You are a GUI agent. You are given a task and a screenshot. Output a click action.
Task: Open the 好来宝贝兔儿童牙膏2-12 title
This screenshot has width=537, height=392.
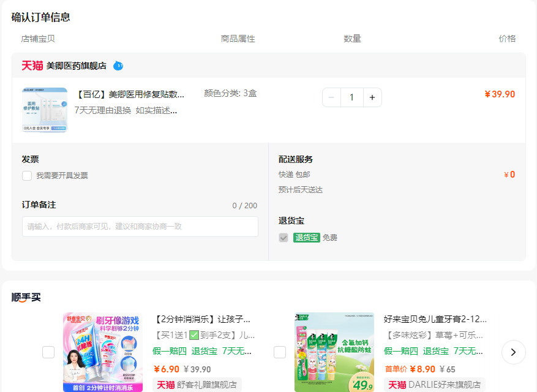tap(435, 319)
